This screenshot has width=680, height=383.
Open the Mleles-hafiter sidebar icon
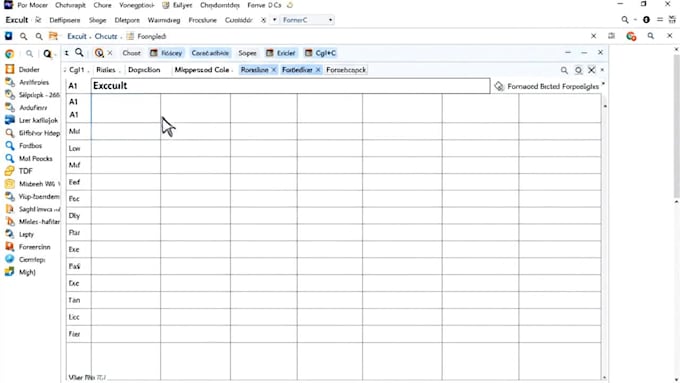(10, 222)
